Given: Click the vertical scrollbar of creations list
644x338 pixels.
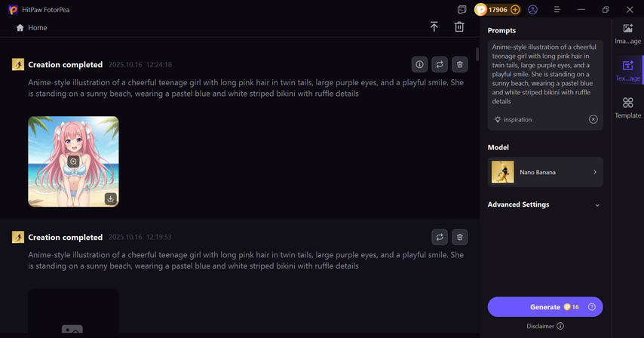Looking at the screenshot, I should coord(477,54).
